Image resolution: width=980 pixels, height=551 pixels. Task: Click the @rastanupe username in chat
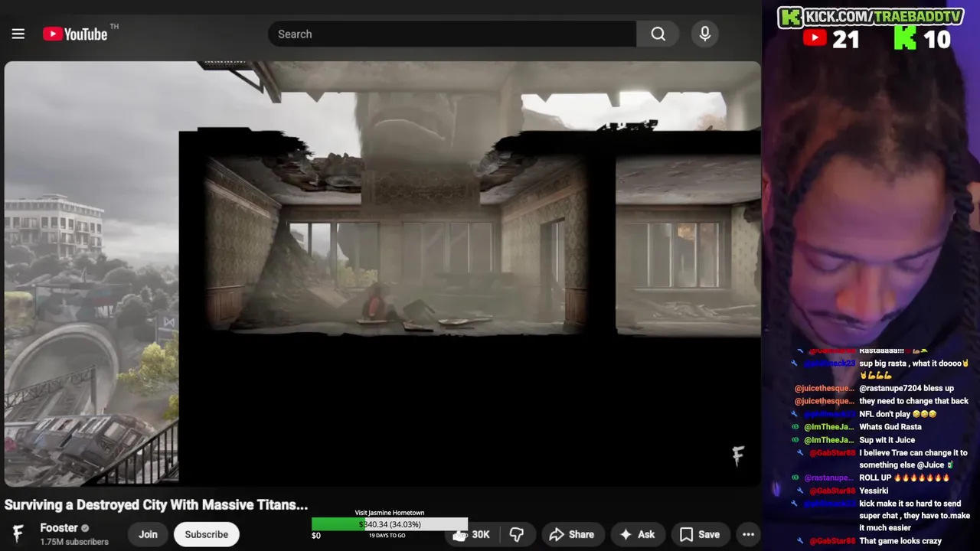[828, 478]
